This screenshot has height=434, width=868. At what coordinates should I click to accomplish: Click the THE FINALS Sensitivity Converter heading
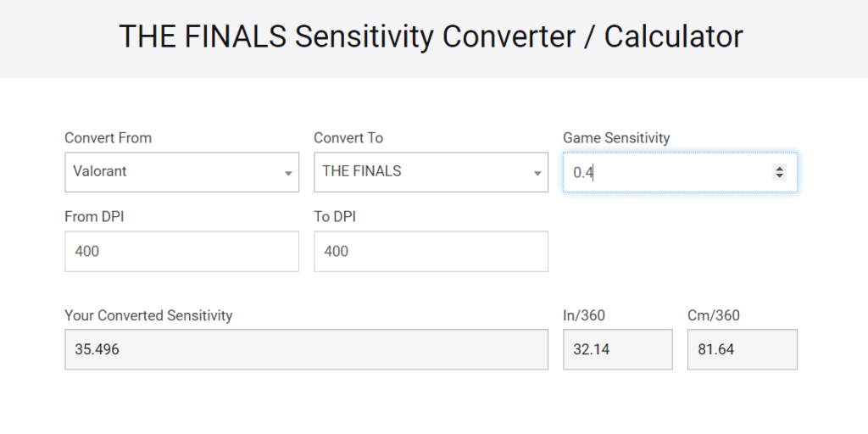click(431, 36)
